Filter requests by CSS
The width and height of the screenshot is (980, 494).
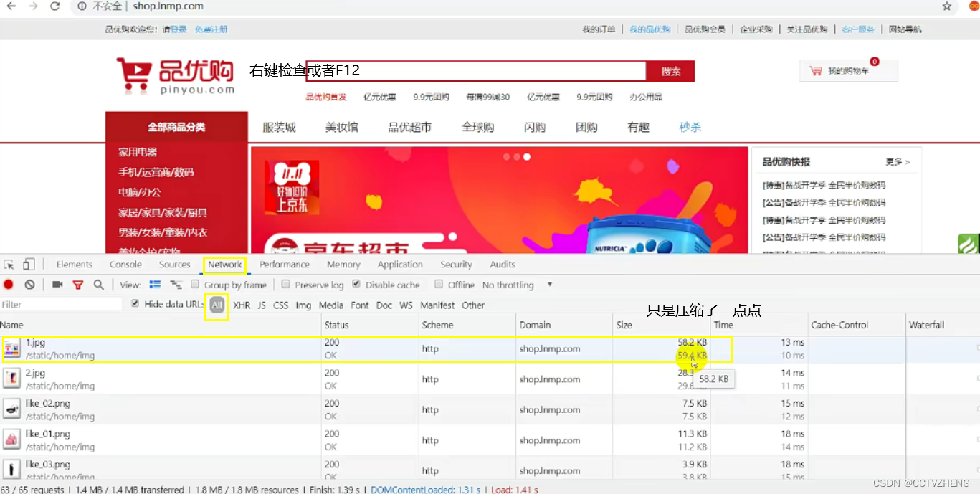point(281,305)
